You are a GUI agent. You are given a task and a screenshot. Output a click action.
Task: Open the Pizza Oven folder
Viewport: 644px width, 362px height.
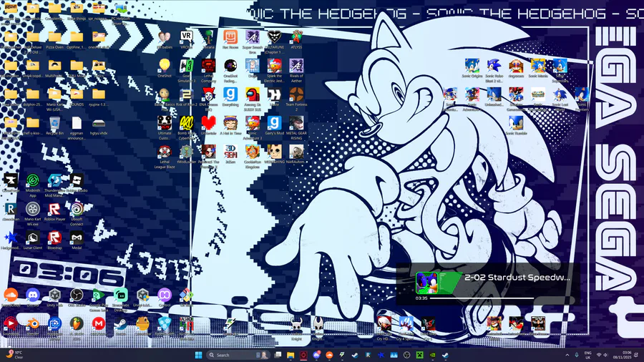[54, 39]
